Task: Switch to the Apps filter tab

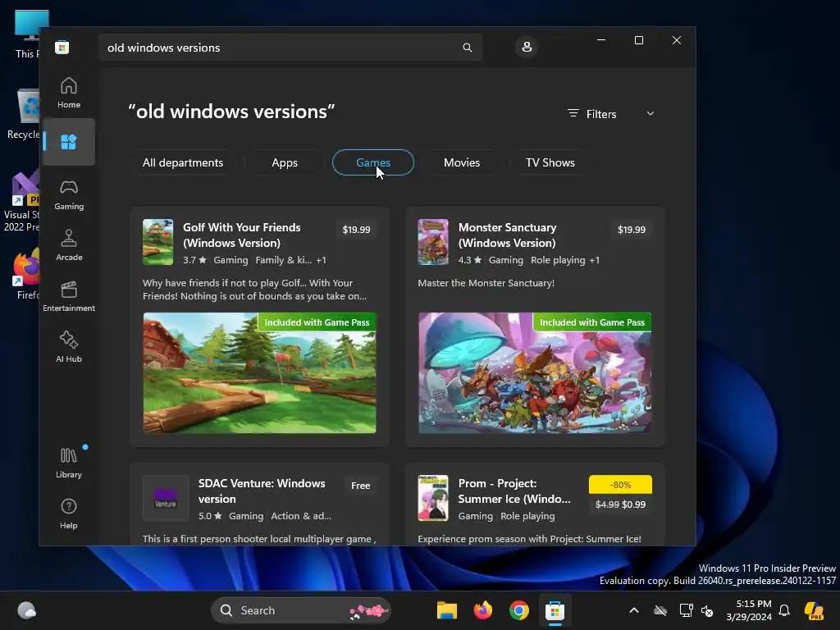Action: point(285,162)
